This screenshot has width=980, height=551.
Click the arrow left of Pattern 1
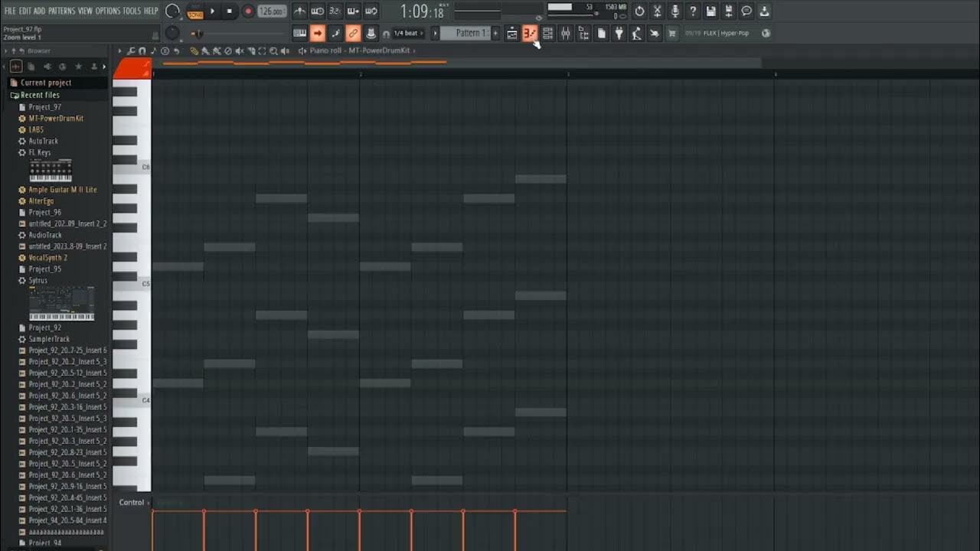coord(435,33)
